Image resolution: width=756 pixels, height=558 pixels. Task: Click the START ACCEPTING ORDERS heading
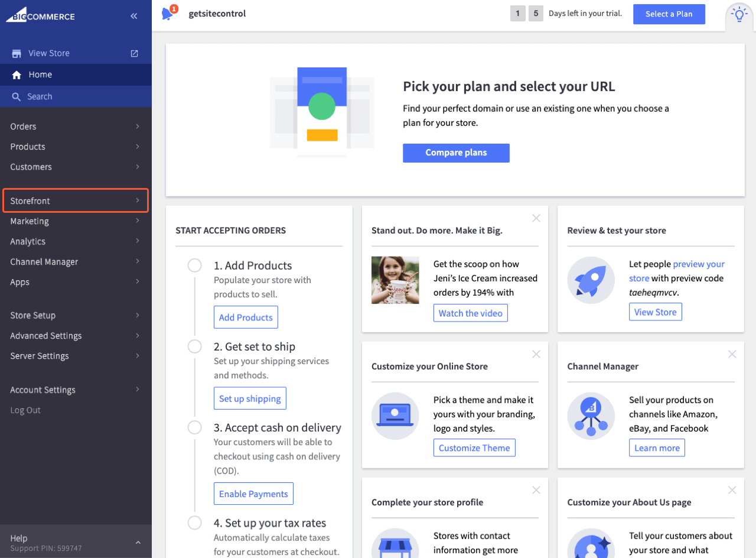click(231, 231)
